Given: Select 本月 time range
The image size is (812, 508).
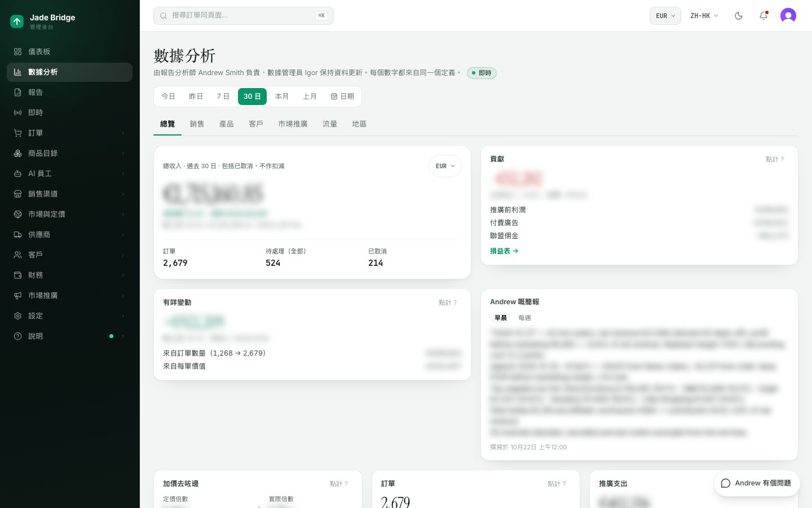Looking at the screenshot, I should (x=282, y=97).
